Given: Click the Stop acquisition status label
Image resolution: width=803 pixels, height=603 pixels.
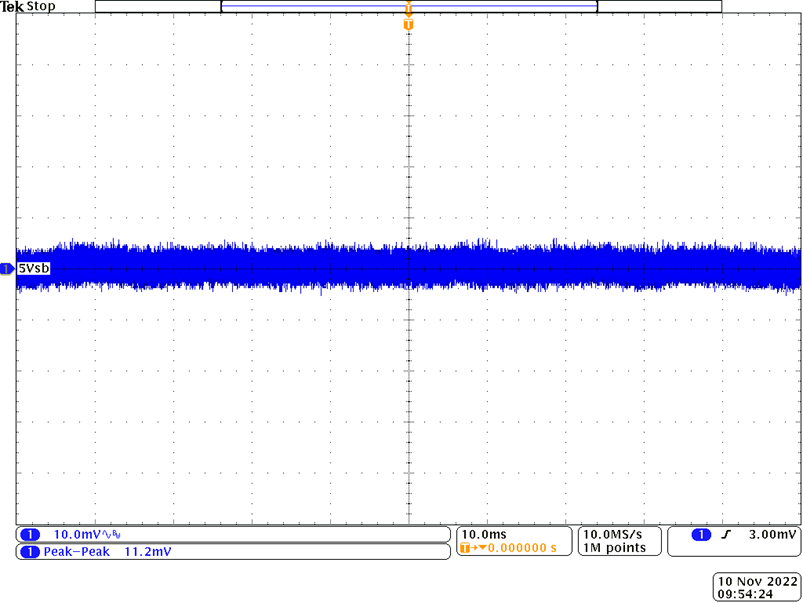Looking at the screenshot, I should click(x=41, y=6).
